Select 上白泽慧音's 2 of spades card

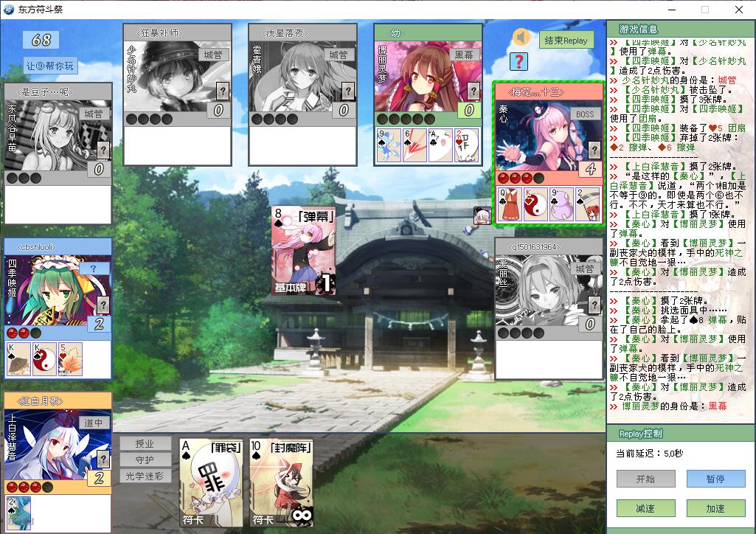18,513
